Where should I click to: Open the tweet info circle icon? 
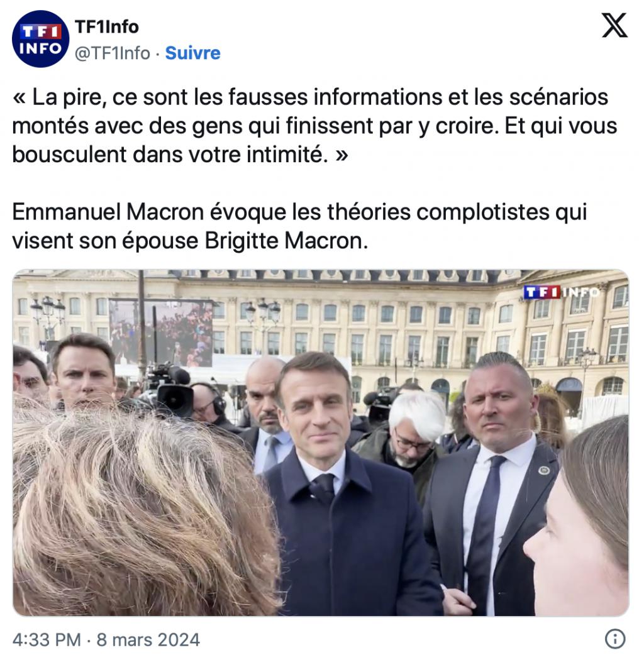(615, 639)
